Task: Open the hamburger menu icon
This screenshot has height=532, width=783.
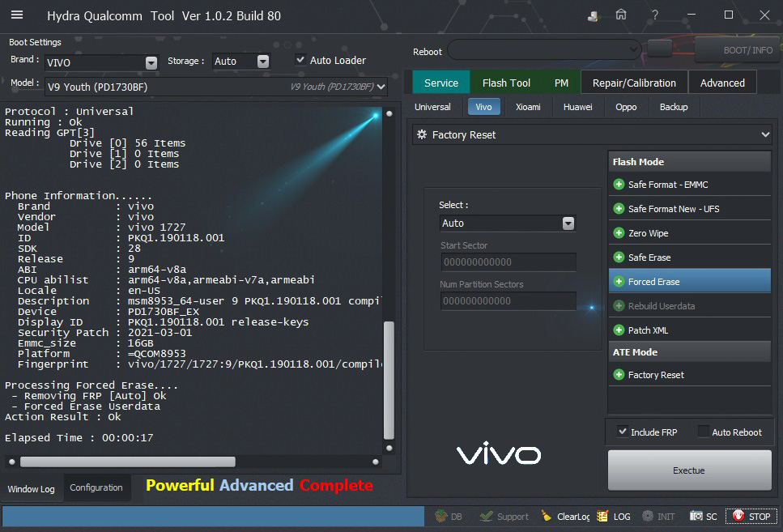Action: [x=17, y=15]
